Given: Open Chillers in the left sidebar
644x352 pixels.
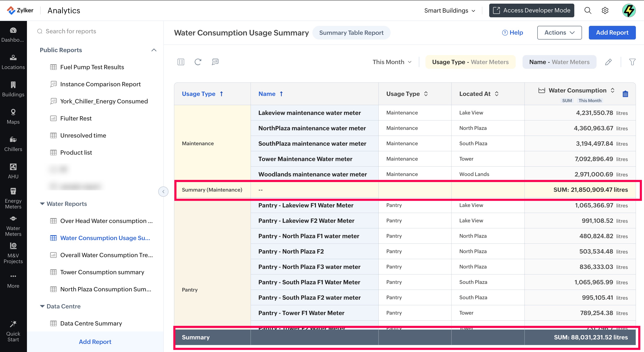Looking at the screenshot, I should click(13, 144).
